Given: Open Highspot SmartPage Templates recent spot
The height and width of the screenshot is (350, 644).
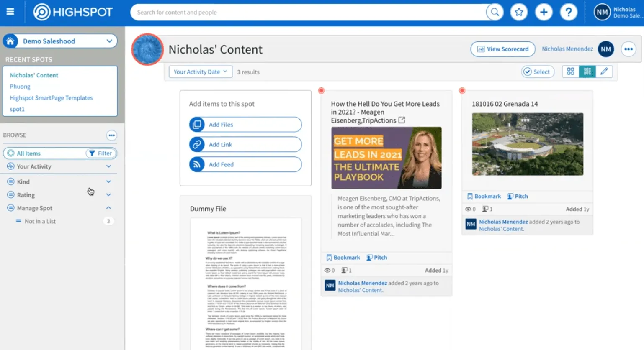Looking at the screenshot, I should (x=51, y=98).
